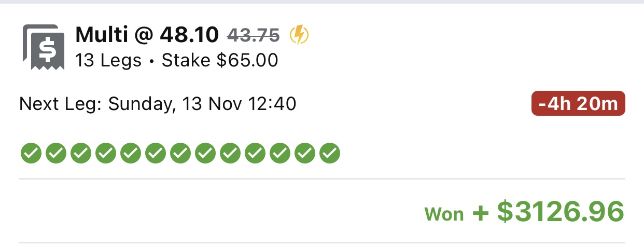Open the 13 Legs stake details line
644x246 pixels.
(177, 61)
